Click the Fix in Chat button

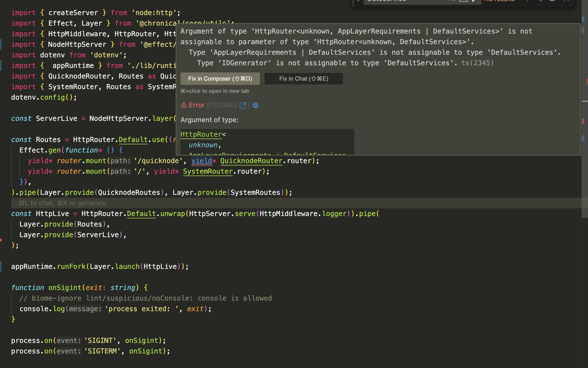click(x=304, y=79)
